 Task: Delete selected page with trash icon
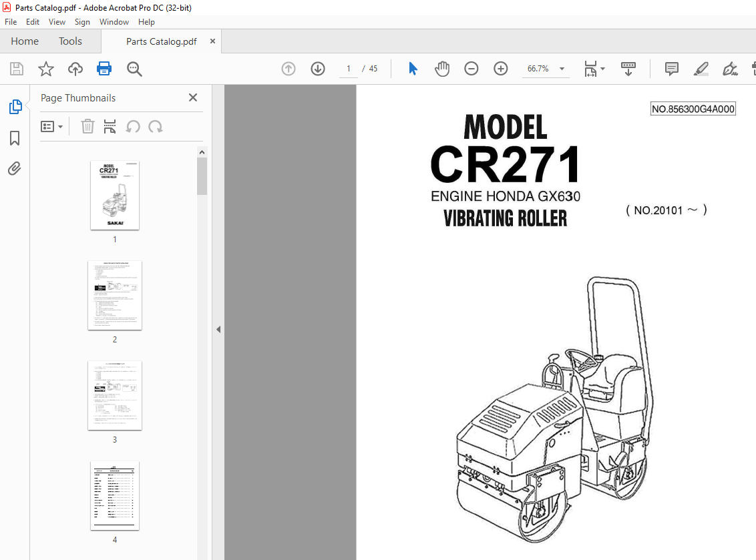87,127
